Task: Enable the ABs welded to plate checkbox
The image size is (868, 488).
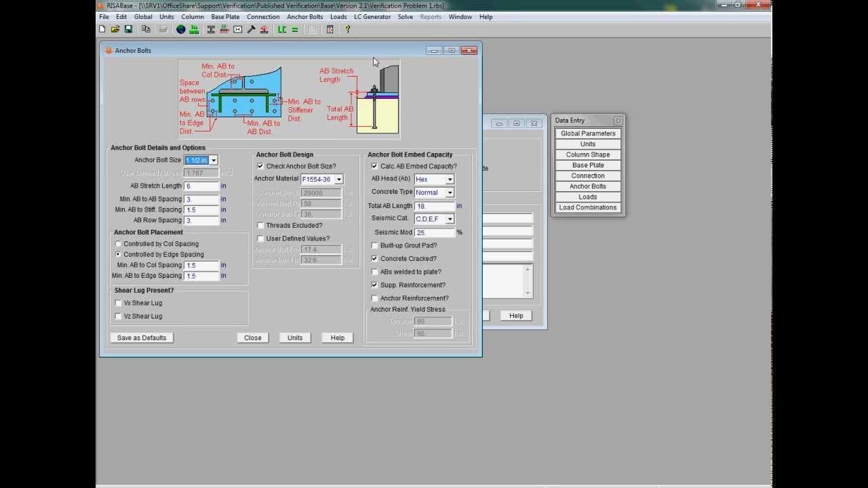Action: [374, 272]
